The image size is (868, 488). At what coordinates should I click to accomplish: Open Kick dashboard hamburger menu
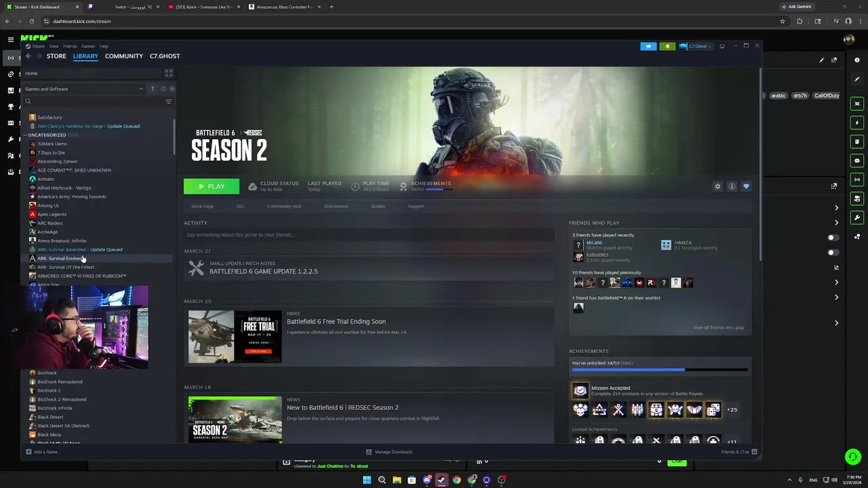point(10,40)
